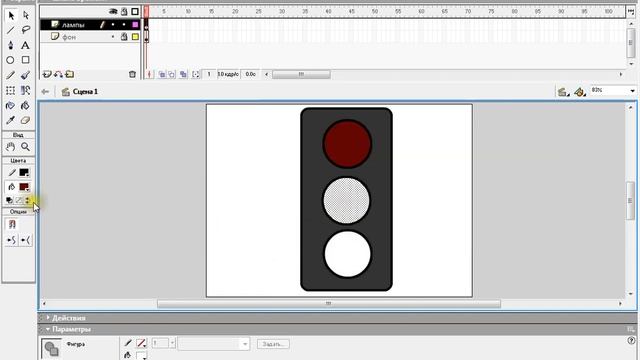Toggle Onion Skin Outlines in timeline
Image resolution: width=640 pixels, height=360 pixels.
(172, 74)
